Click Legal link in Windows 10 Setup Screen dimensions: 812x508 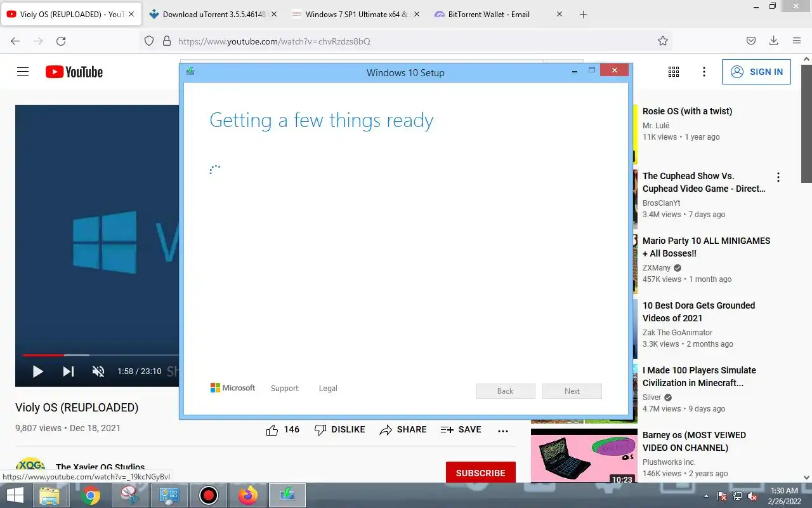tap(328, 389)
